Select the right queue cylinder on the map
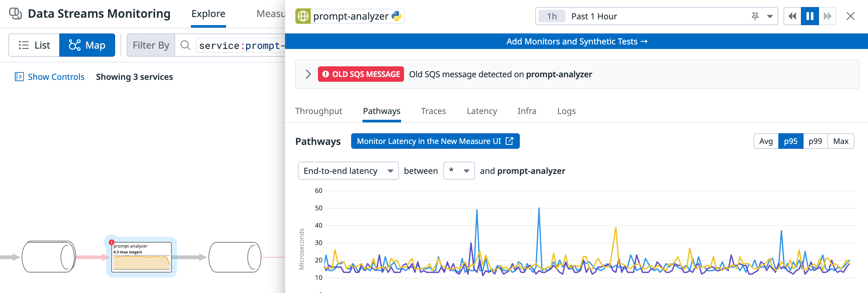The image size is (868, 293). [235, 257]
